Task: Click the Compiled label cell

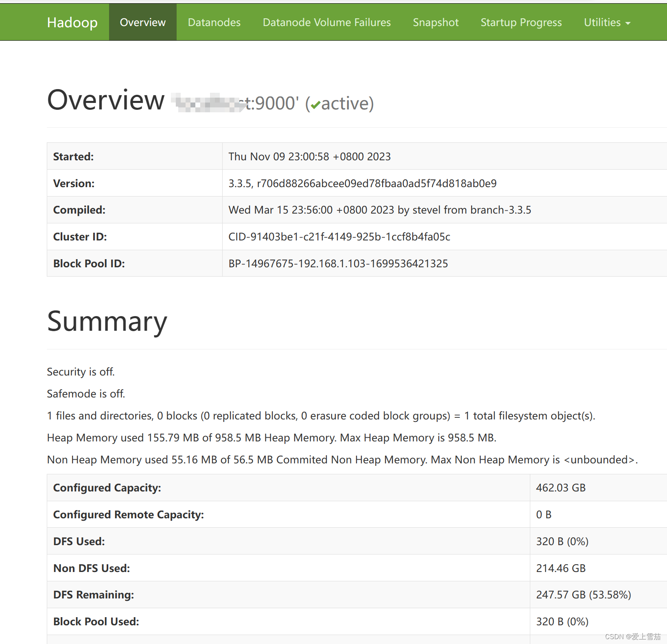Action: [x=135, y=210]
